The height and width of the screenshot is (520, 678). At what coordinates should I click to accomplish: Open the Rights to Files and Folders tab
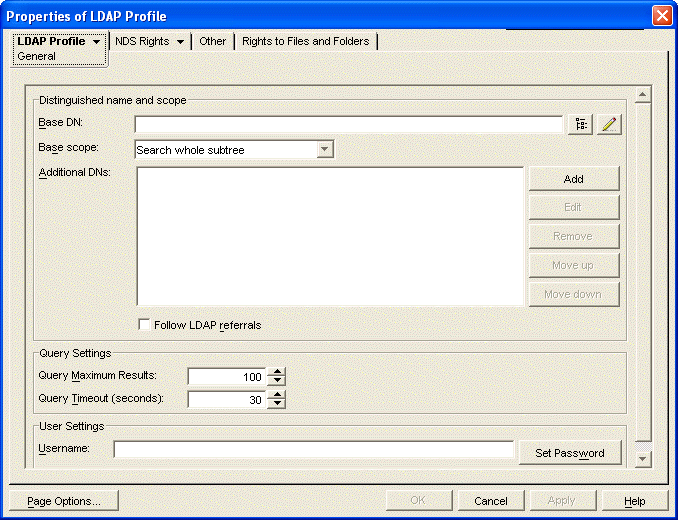pyautogui.click(x=305, y=41)
